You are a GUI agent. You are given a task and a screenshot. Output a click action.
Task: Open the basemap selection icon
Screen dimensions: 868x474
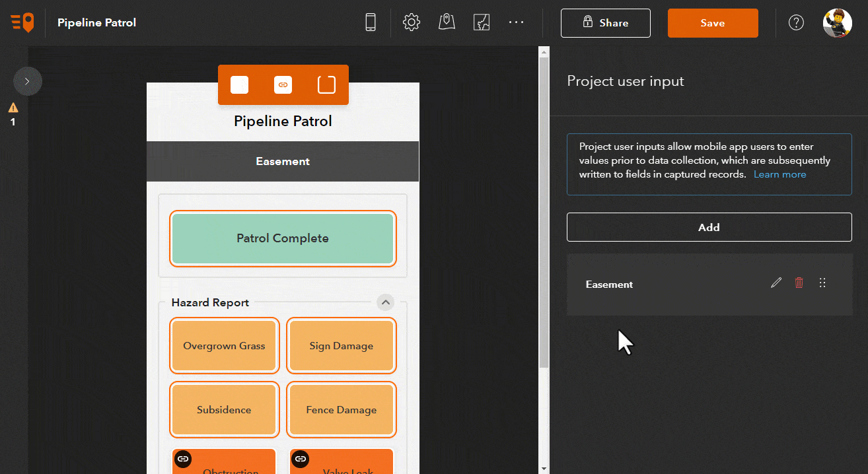click(x=481, y=22)
